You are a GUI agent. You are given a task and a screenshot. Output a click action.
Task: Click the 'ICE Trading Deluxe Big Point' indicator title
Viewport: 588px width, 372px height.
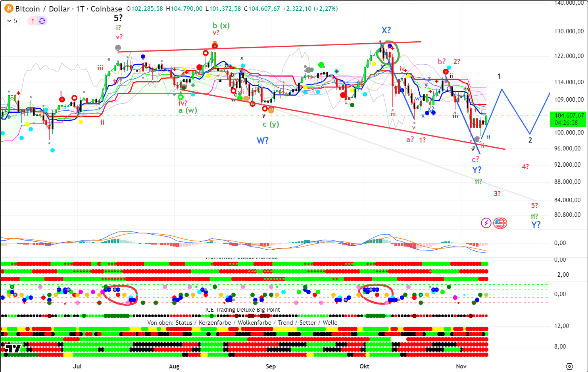(242, 310)
